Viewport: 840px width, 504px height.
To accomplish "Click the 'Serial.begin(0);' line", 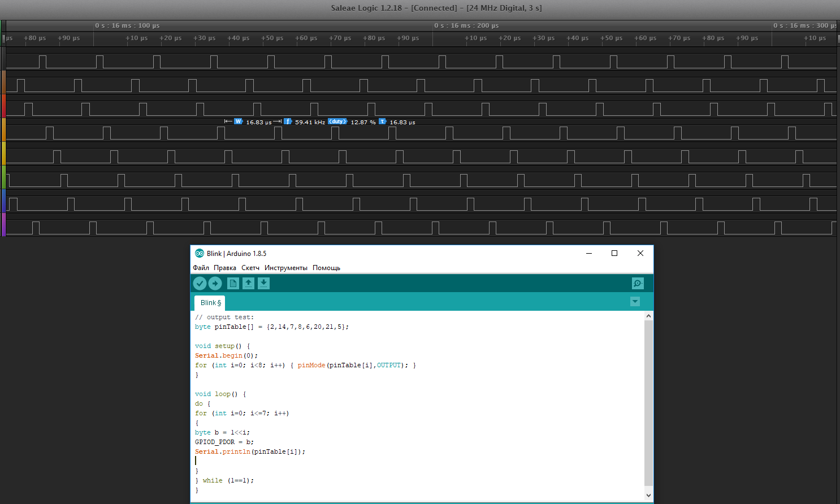I will click(x=226, y=355).
